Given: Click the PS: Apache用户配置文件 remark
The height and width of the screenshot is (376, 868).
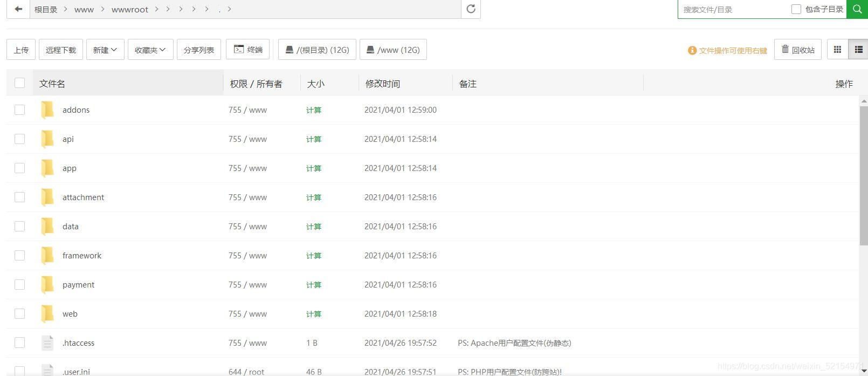Looking at the screenshot, I should (x=514, y=343).
